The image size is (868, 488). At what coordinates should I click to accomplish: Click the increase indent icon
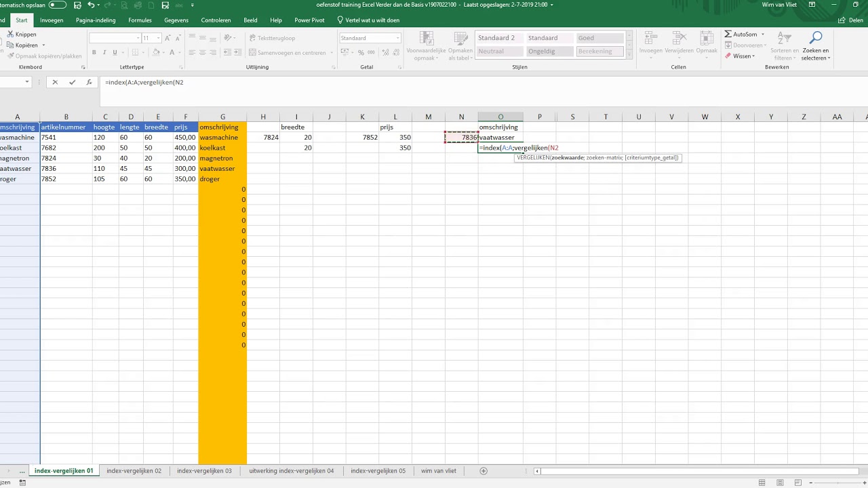(x=237, y=52)
